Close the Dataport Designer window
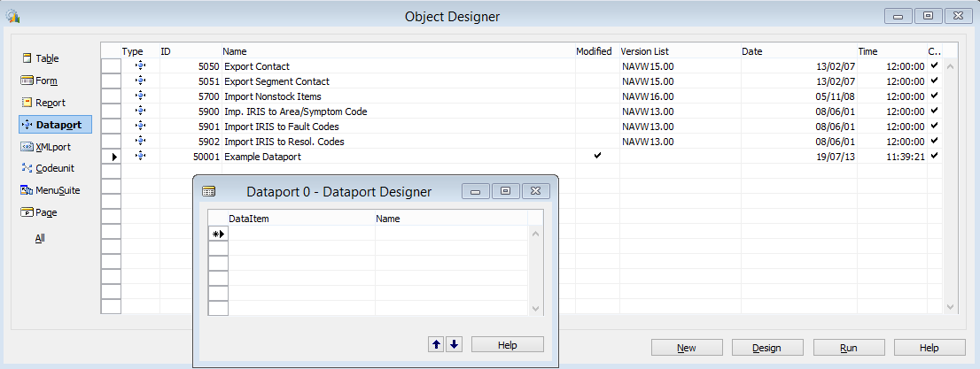The width and height of the screenshot is (980, 369). click(x=535, y=191)
